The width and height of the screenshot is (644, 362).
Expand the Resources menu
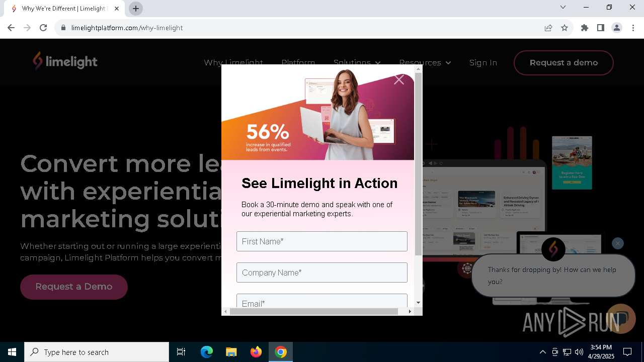pos(425,62)
